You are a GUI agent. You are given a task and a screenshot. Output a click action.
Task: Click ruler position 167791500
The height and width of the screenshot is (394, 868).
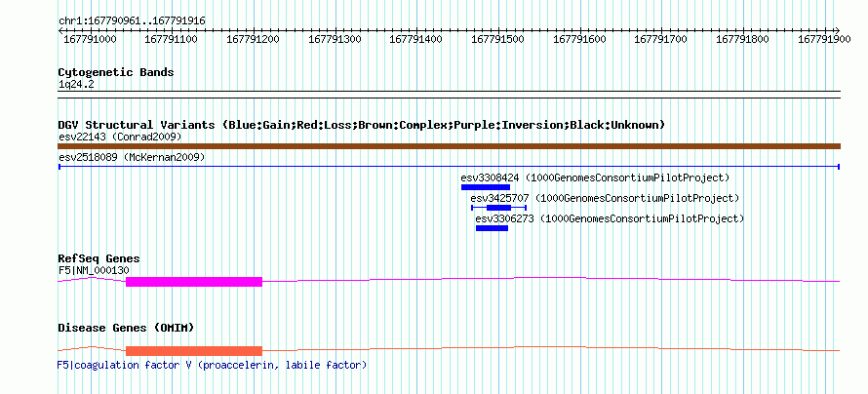tap(498, 39)
